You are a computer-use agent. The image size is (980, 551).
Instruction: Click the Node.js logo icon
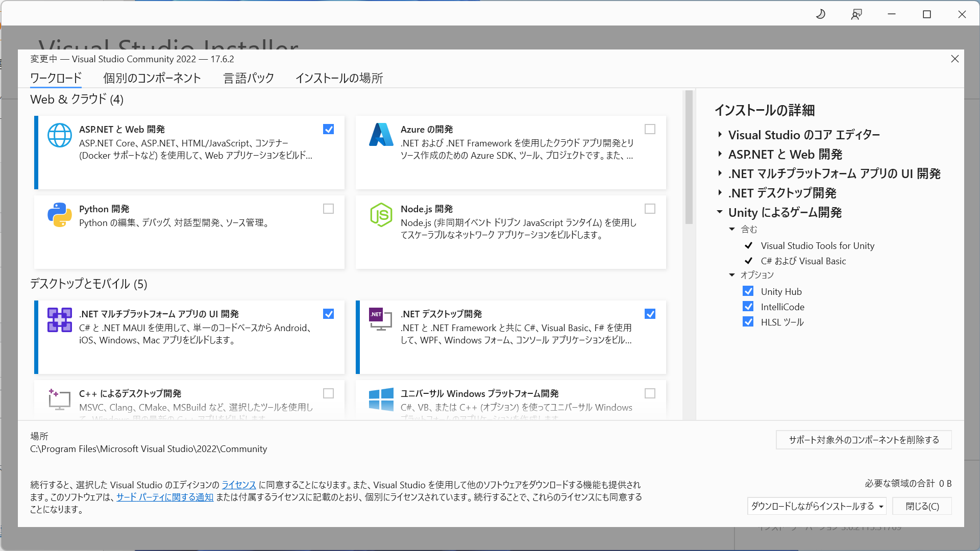tap(381, 215)
